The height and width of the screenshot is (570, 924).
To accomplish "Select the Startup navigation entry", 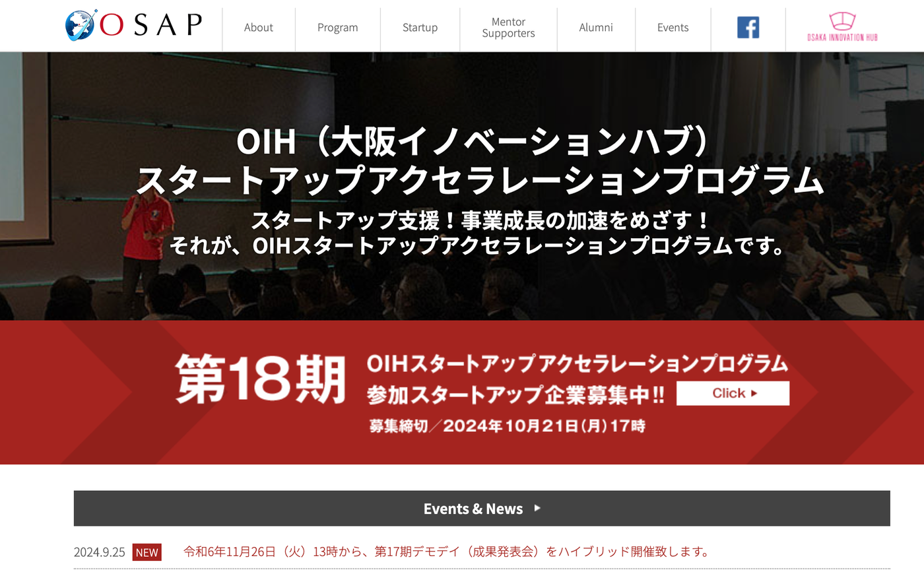I will (420, 28).
